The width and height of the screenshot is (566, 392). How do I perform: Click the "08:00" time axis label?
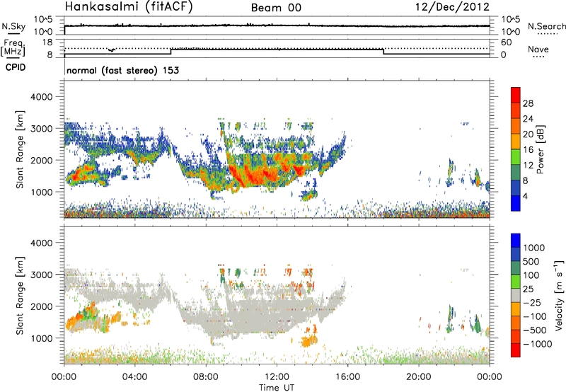pos(206,377)
